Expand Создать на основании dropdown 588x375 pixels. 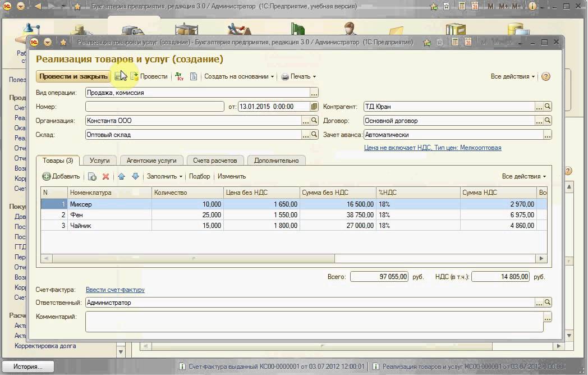pyautogui.click(x=239, y=76)
